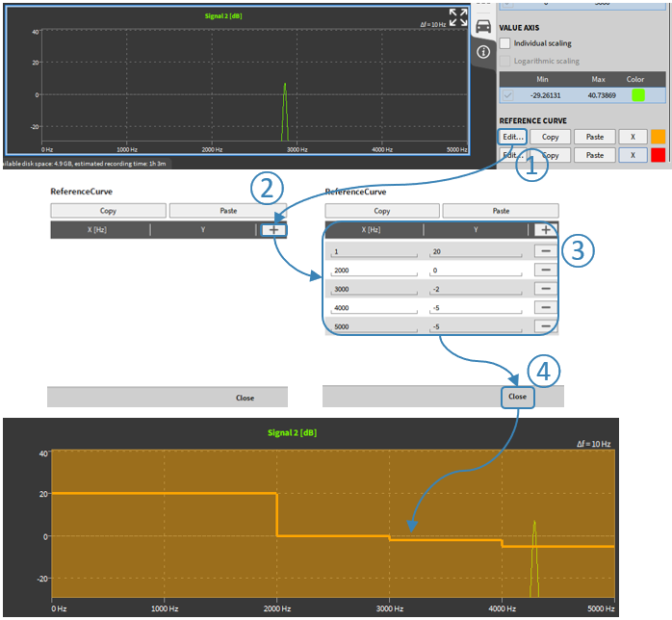Open the orange reference curve color swatch
672x620 pixels.
[659, 137]
